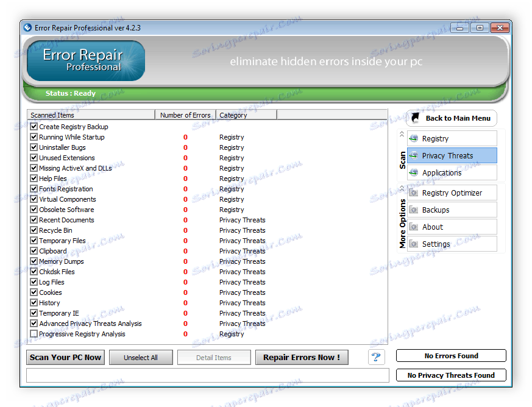Screen dimensions: 532x407
Task: Uncheck the Help Files item
Action: click(34, 179)
